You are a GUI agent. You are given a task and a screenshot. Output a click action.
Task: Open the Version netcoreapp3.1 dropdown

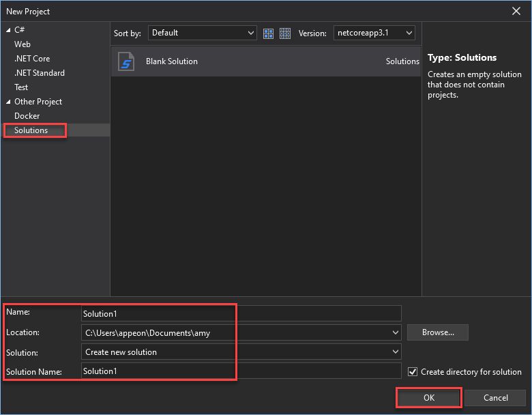pyautogui.click(x=374, y=33)
